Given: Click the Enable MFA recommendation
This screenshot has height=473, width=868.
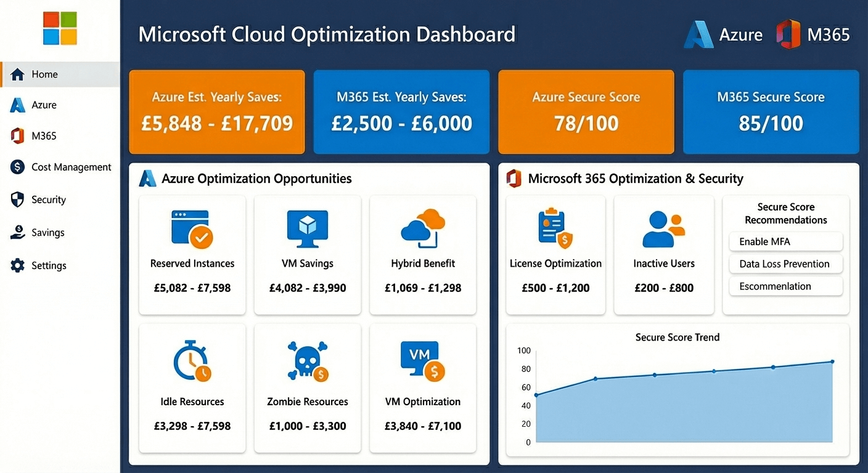Looking at the screenshot, I should coord(785,241).
